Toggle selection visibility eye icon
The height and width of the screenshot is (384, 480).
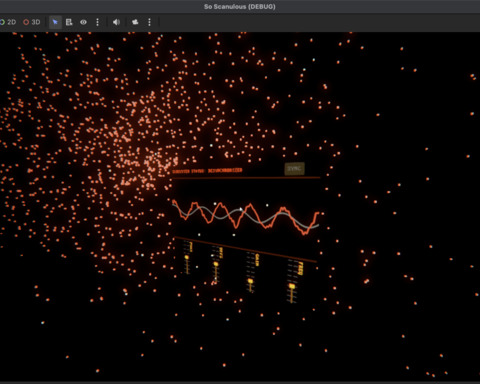(x=83, y=22)
